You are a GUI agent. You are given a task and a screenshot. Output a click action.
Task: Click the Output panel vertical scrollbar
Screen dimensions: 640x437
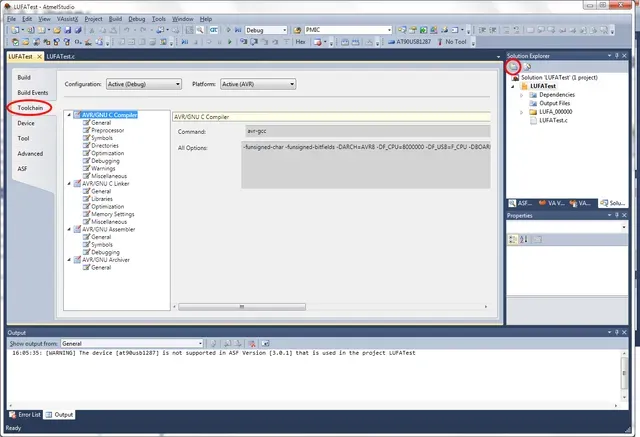click(624, 375)
